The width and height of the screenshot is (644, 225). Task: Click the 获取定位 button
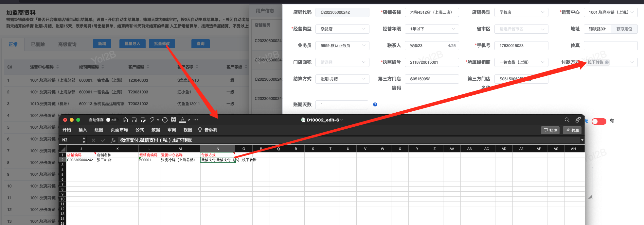pos(624,29)
